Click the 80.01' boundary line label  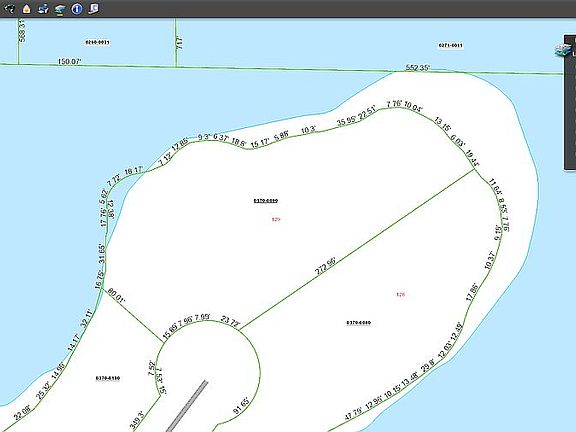117,295
